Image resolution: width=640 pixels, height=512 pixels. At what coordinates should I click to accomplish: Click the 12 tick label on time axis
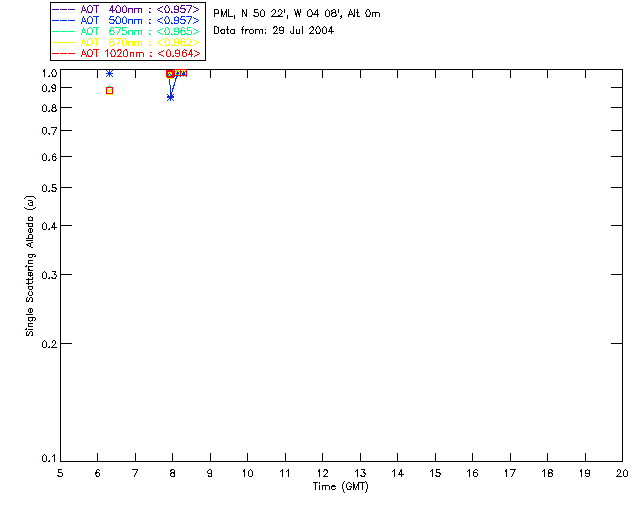[x=322, y=472]
